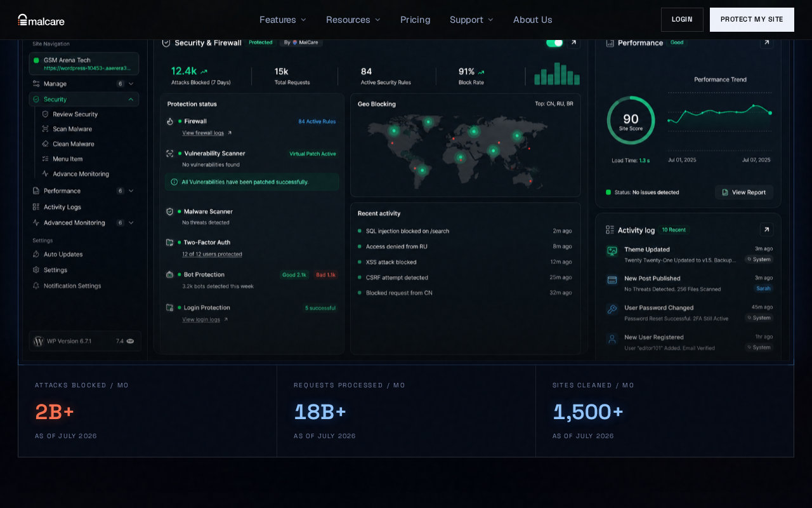
Task: Click the Site Score 90 gauge
Action: [631, 120]
